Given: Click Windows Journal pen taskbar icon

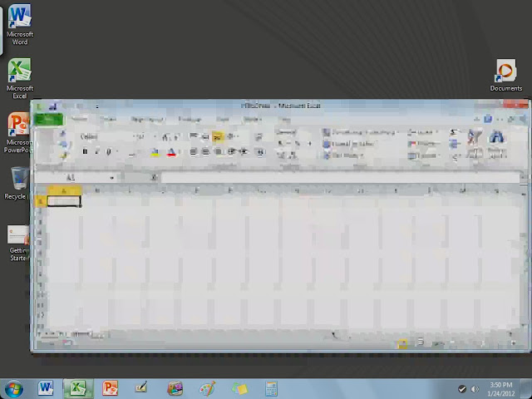Looking at the screenshot, I should coord(141,388).
